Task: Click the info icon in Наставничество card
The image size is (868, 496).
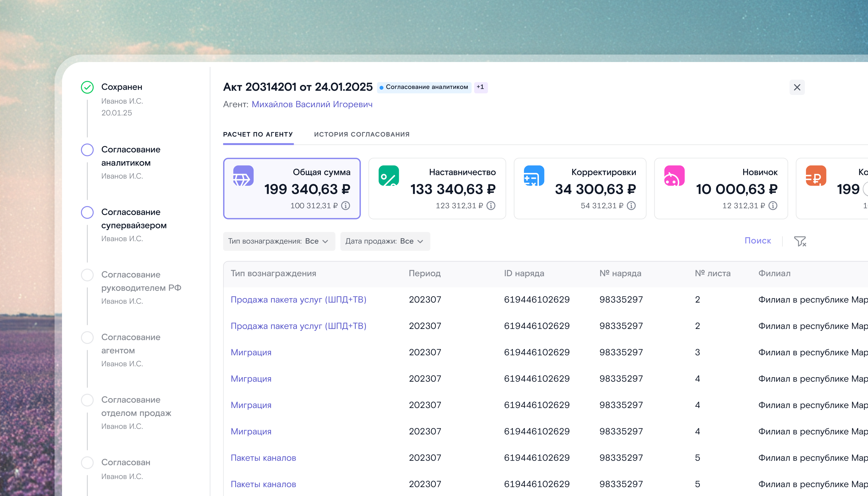Action: coord(491,206)
